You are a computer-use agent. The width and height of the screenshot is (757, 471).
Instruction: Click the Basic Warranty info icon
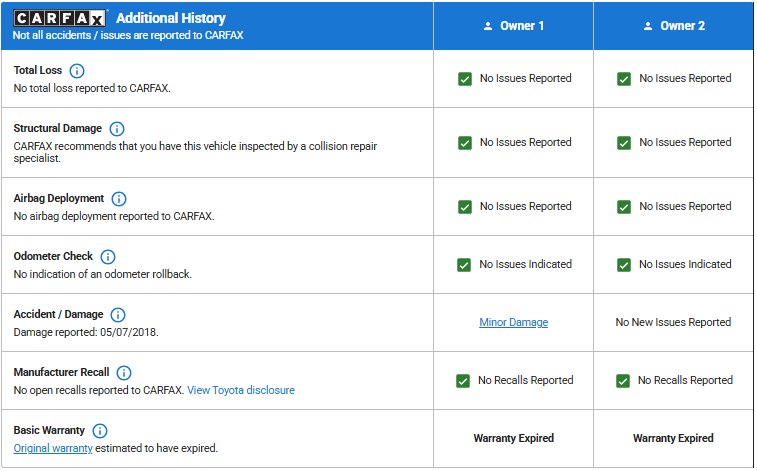point(100,431)
